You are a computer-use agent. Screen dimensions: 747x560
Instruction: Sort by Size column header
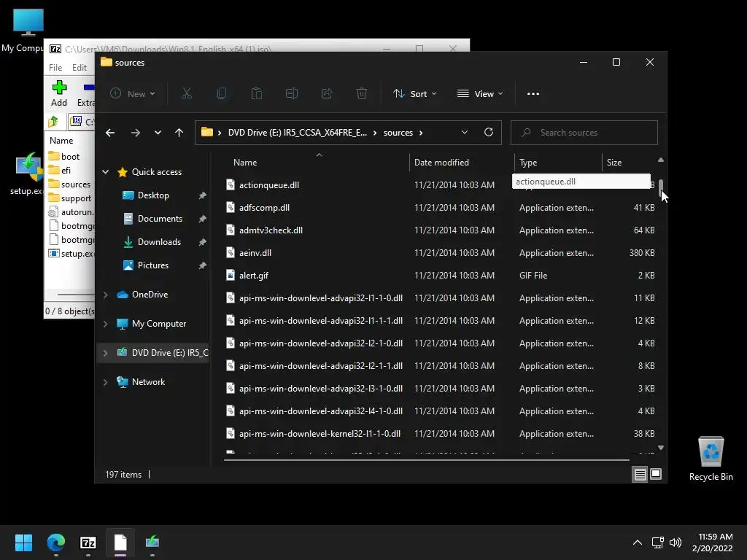tap(629, 163)
